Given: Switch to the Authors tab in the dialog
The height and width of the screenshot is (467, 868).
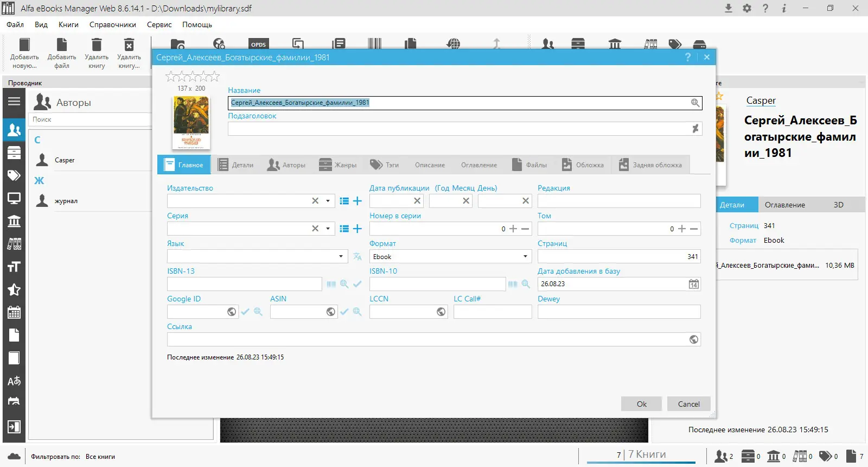Looking at the screenshot, I should (x=286, y=165).
